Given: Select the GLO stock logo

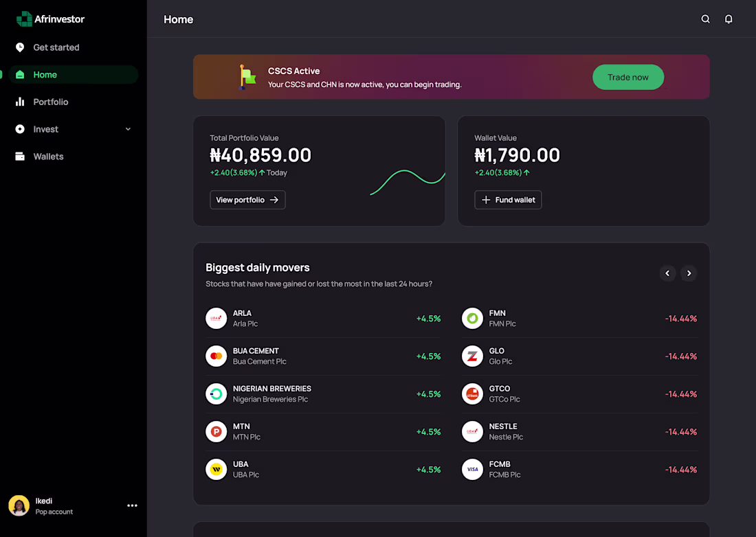Looking at the screenshot, I should pos(472,356).
